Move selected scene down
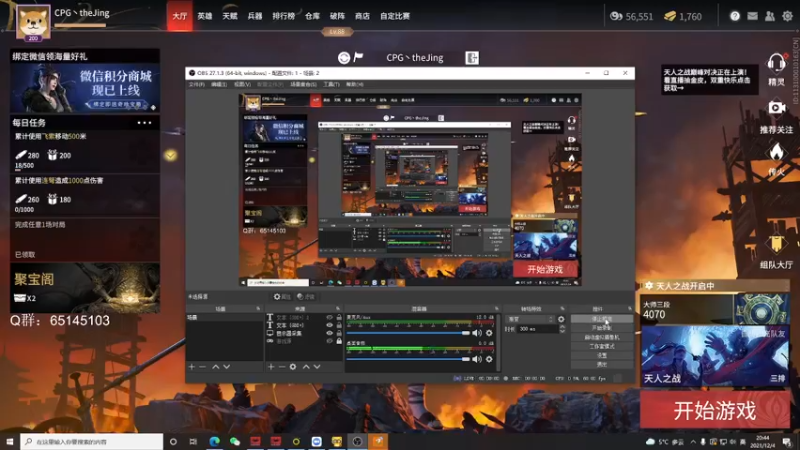 (x=227, y=367)
